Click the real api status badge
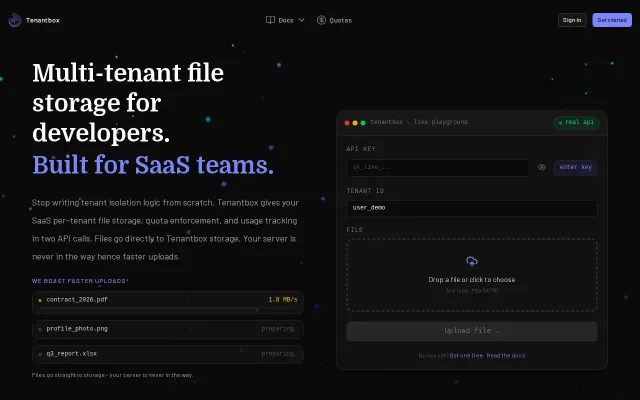 click(576, 122)
